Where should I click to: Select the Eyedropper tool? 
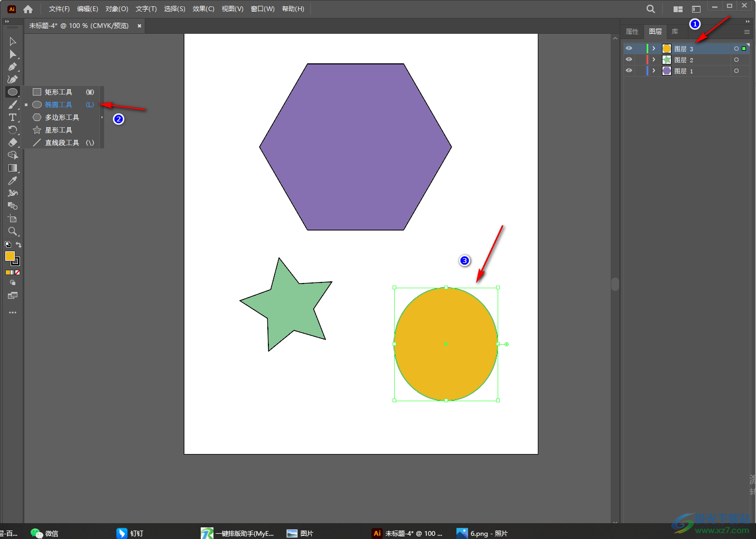(x=13, y=181)
